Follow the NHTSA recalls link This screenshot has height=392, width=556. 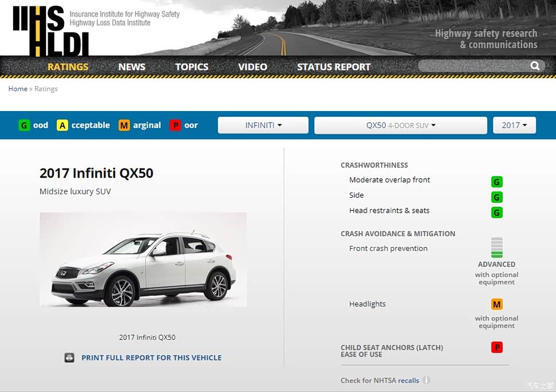408,381
